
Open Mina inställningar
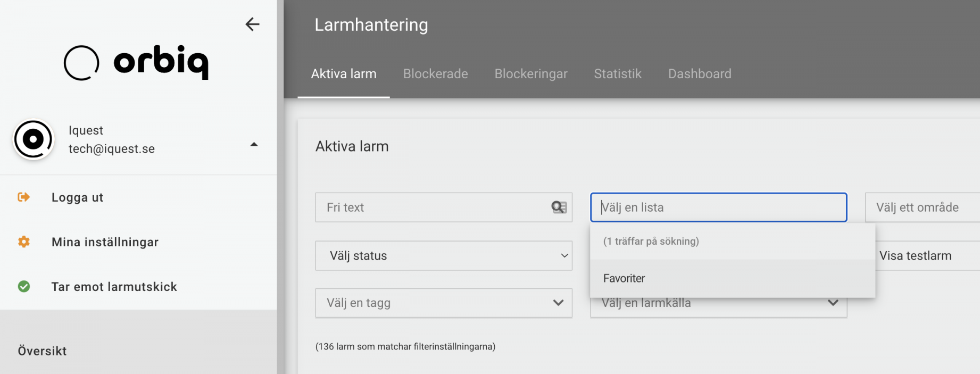point(105,242)
